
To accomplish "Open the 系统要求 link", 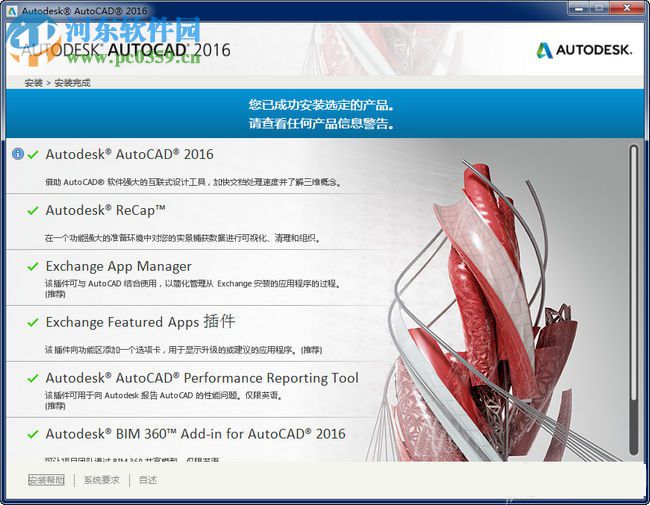I will pyautogui.click(x=102, y=480).
